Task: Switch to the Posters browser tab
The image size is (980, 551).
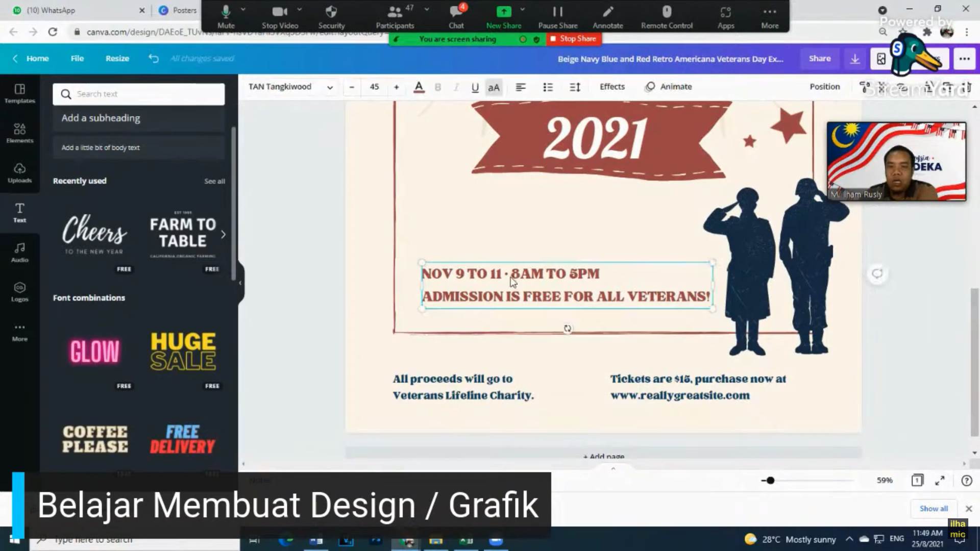Action: click(x=178, y=10)
